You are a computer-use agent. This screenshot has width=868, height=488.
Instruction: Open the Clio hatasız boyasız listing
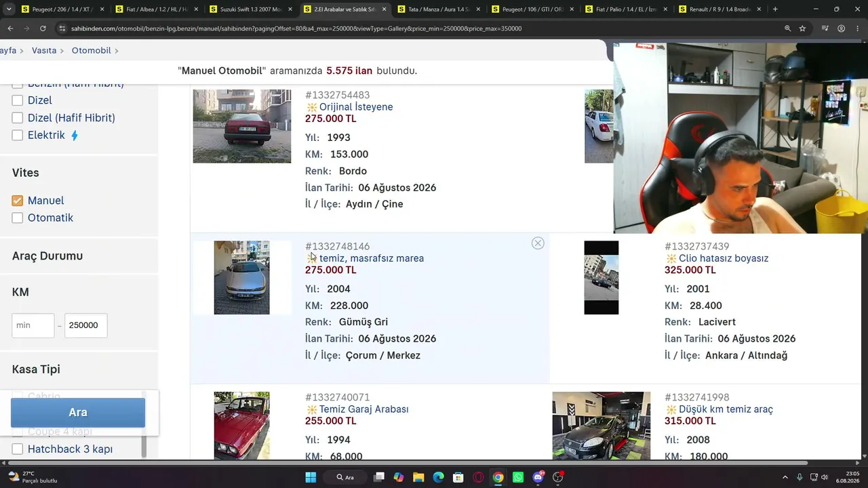724,258
